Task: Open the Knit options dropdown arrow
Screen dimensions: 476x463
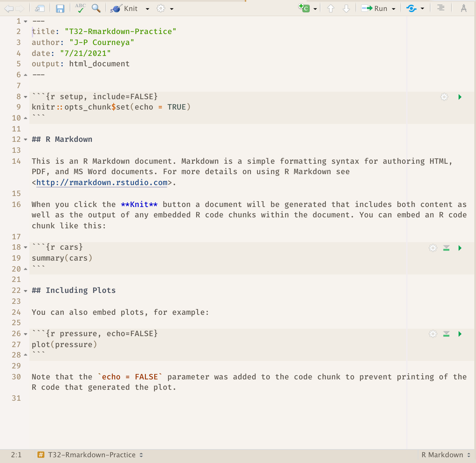Action: [148, 9]
